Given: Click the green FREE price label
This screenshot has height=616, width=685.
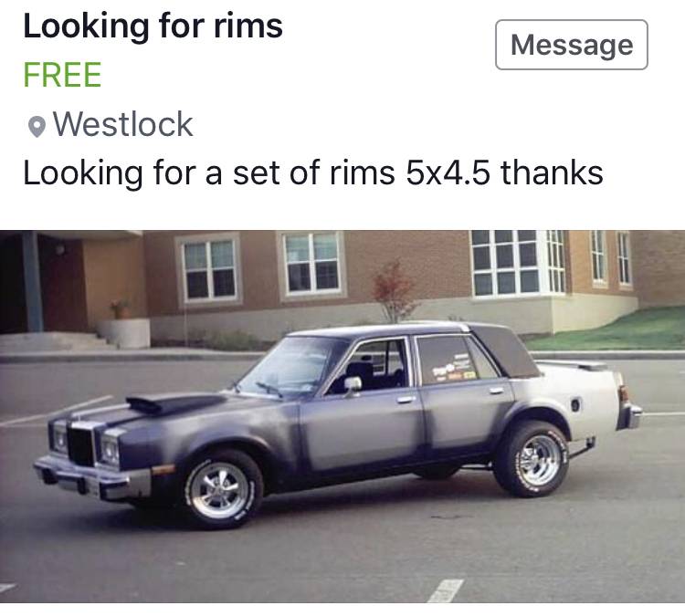Looking at the screenshot, I should click(62, 75).
